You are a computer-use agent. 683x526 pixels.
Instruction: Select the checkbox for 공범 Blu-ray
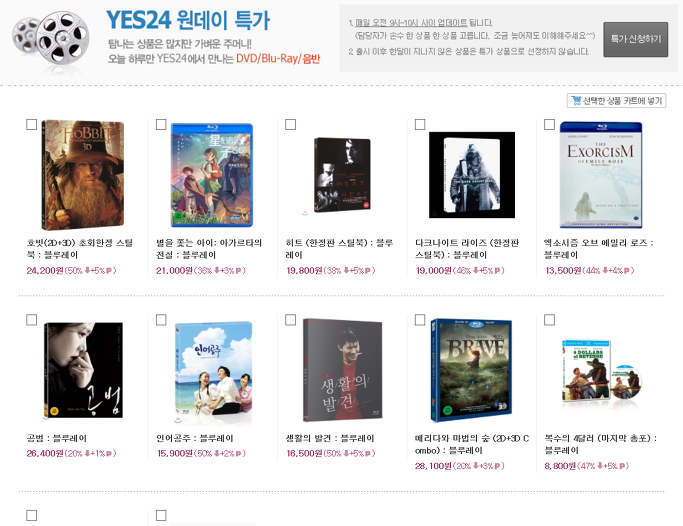31,320
